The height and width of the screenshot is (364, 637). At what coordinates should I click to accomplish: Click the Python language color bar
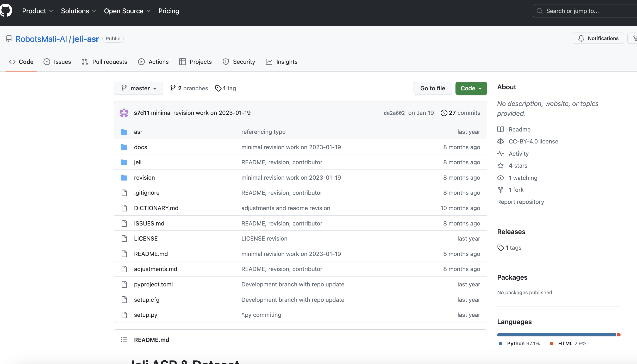tap(556, 335)
